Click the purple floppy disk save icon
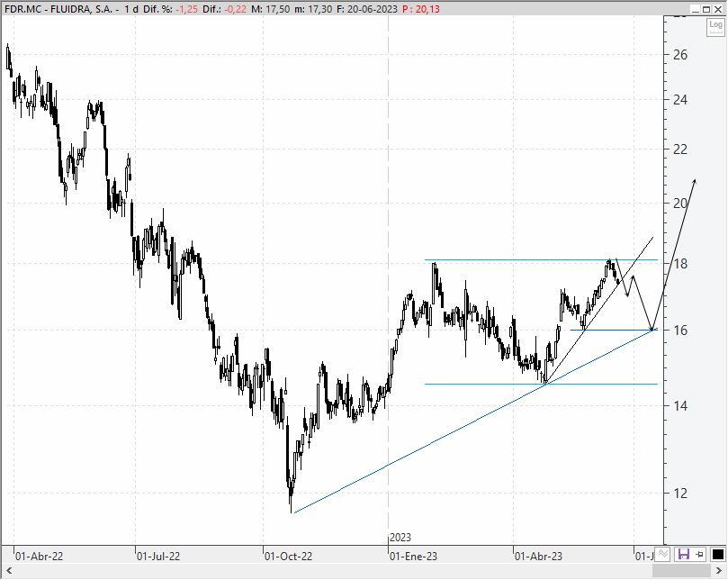This screenshot has width=728, height=580. (683, 554)
